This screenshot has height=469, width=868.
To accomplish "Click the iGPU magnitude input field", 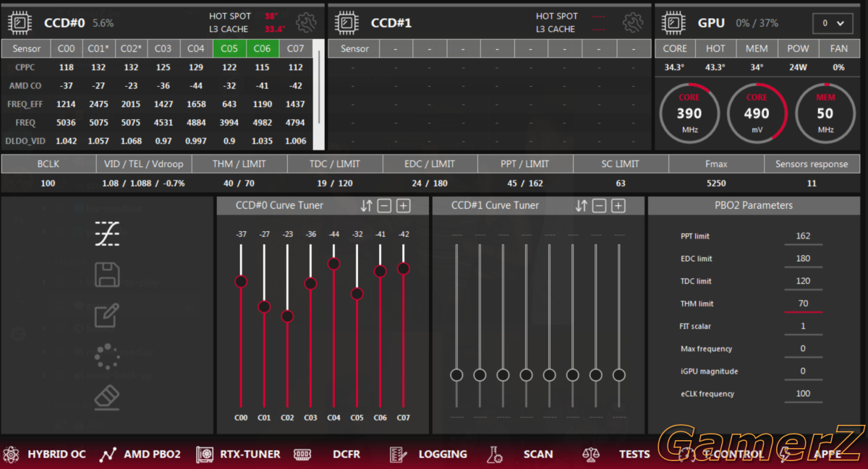I will tap(803, 371).
